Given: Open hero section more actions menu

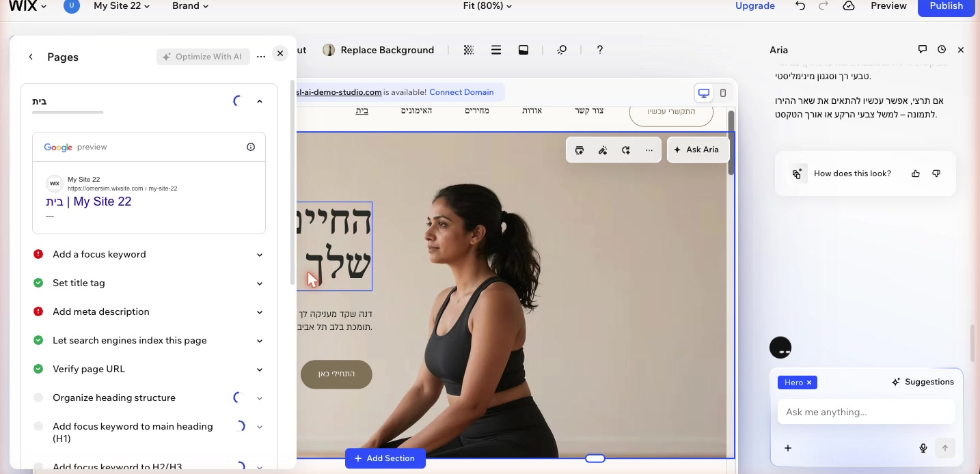Looking at the screenshot, I should click(x=649, y=150).
